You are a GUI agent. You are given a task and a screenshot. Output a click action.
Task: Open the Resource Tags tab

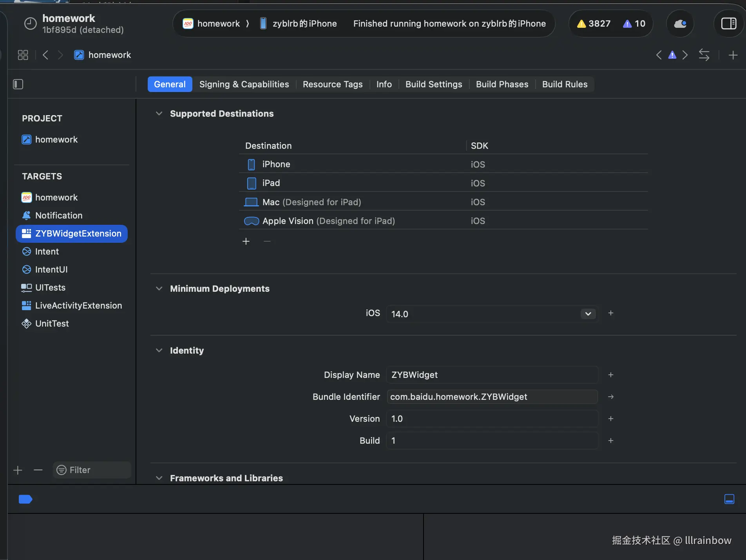(x=333, y=84)
